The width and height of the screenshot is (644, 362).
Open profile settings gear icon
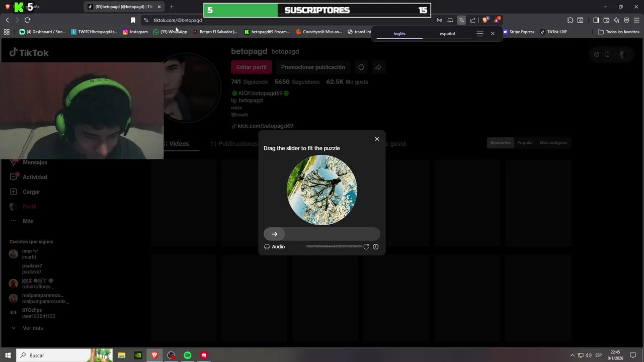[x=361, y=67]
